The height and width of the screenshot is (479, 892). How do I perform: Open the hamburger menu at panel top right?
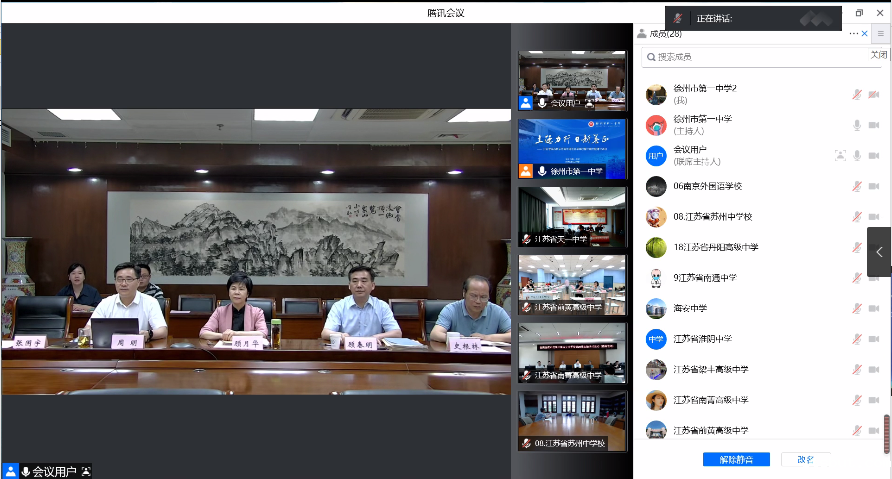click(881, 33)
